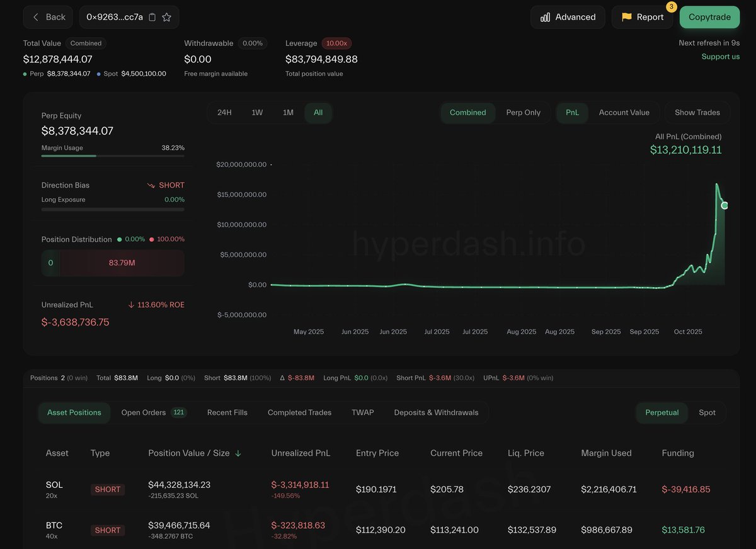Click the current PnL chart endpoint marker

pyautogui.click(x=724, y=206)
